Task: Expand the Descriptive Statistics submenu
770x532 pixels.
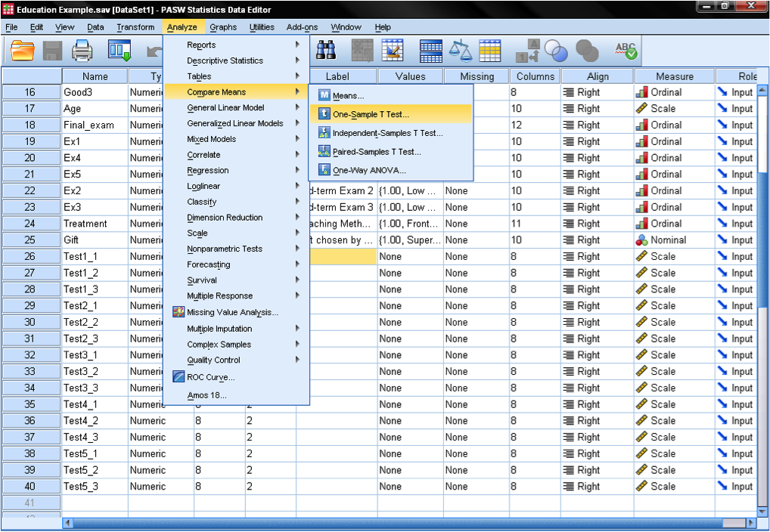Action: pyautogui.click(x=225, y=60)
